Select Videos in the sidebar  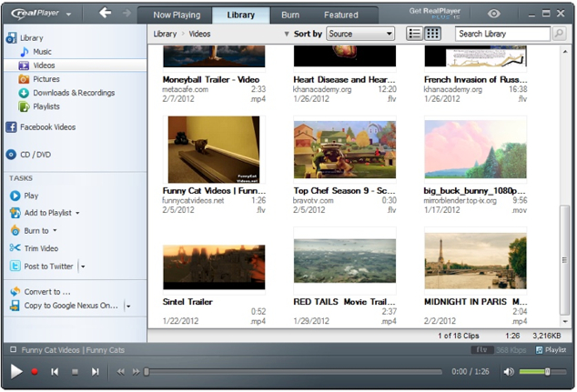[75, 65]
